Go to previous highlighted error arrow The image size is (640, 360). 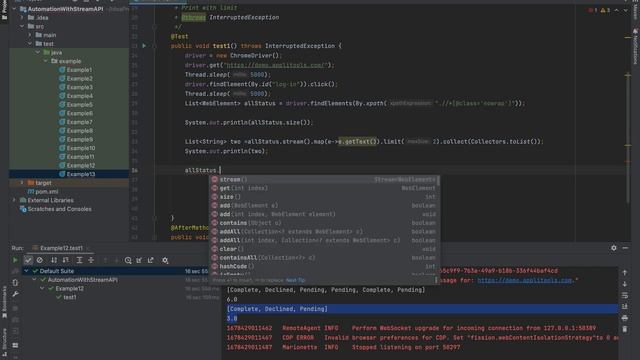point(617,10)
